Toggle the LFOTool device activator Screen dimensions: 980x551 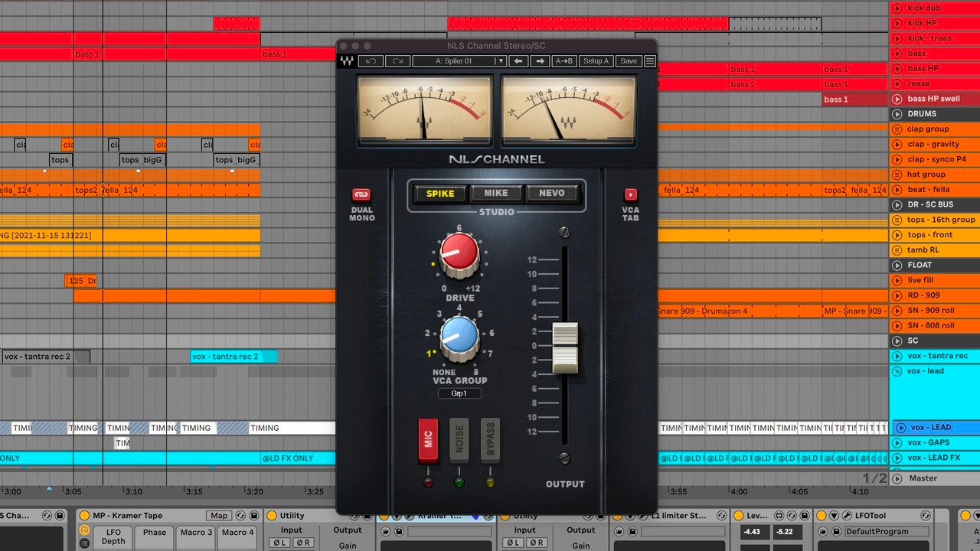click(822, 516)
